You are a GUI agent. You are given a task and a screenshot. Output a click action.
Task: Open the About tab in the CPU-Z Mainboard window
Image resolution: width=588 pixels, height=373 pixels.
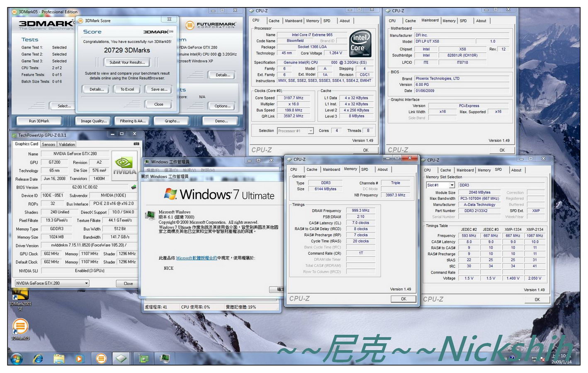click(481, 21)
